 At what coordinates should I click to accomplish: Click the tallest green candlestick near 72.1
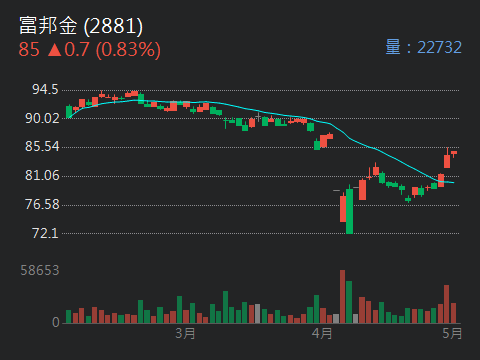[349, 211]
